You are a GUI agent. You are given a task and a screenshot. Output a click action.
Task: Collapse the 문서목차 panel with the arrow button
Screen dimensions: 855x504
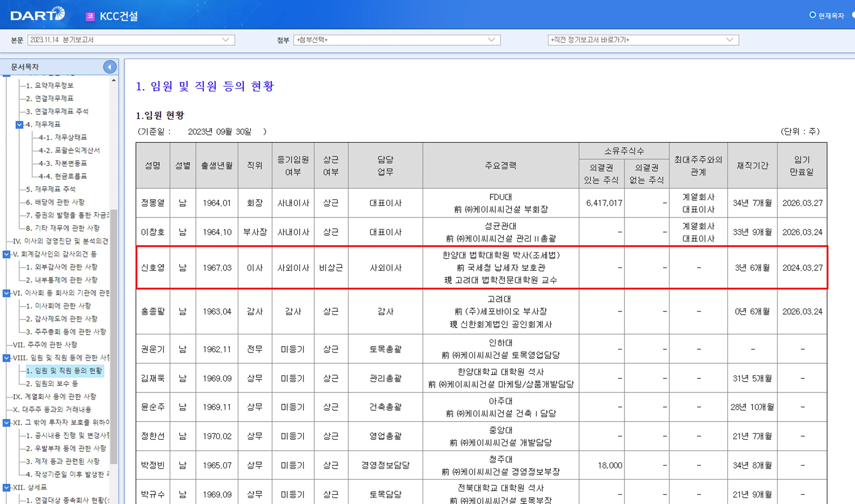click(x=110, y=67)
